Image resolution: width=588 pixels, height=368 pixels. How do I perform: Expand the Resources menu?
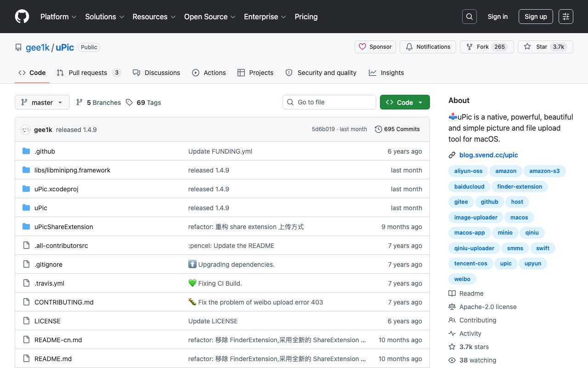(x=154, y=17)
